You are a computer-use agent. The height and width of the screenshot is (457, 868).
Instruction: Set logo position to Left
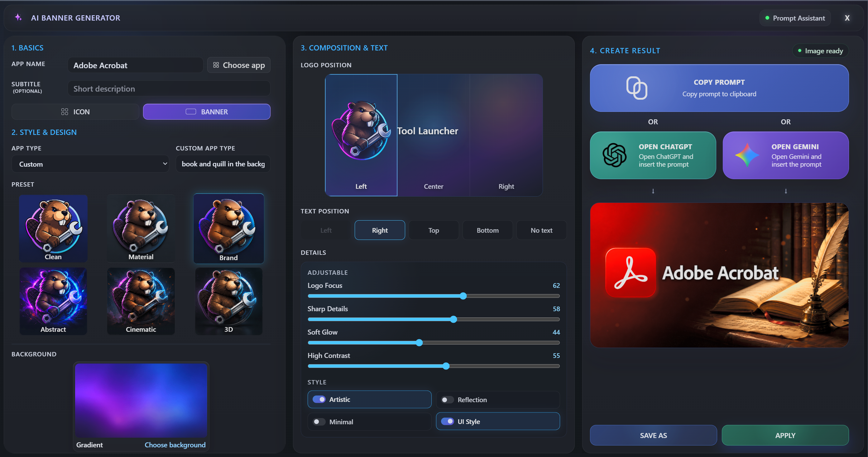pos(361,135)
